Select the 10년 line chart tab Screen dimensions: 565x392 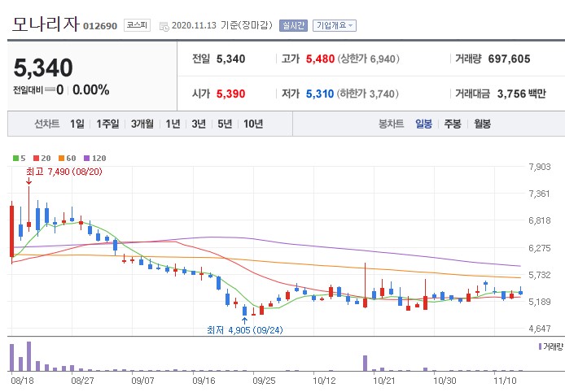253,124
